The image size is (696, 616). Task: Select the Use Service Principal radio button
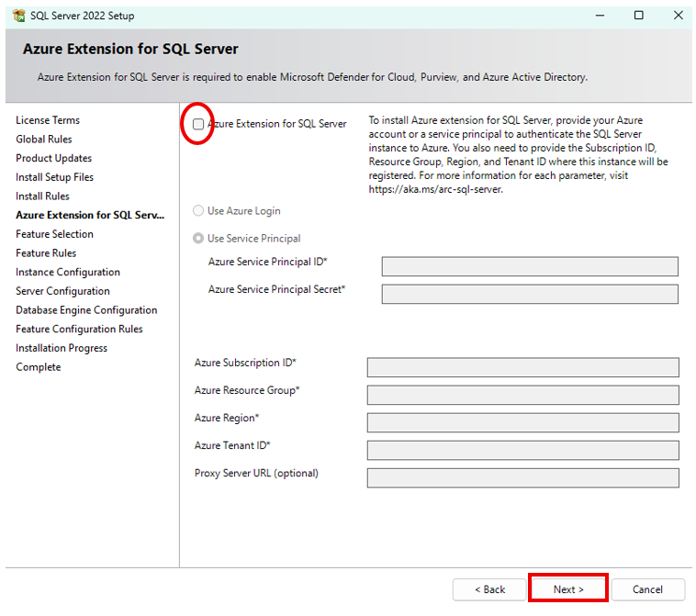pos(198,239)
